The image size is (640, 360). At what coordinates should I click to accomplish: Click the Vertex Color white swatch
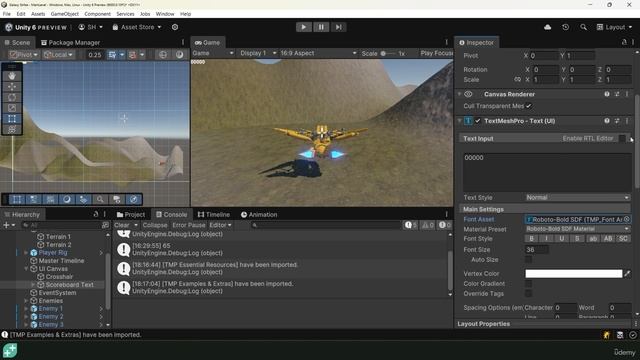click(573, 273)
